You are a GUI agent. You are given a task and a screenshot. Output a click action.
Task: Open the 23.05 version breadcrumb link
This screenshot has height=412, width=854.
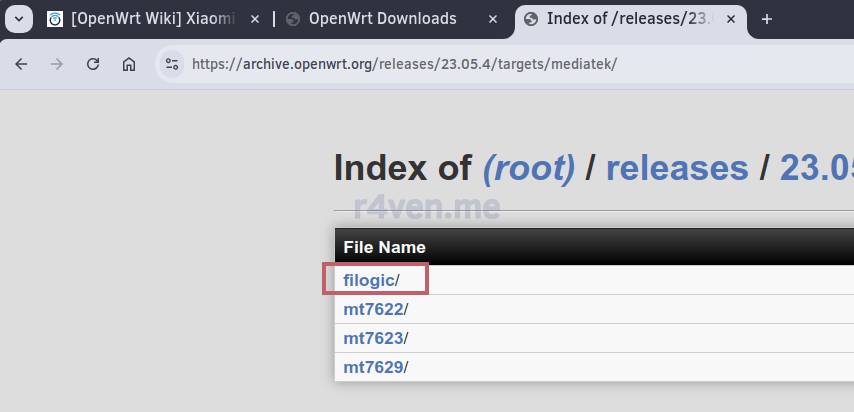(x=815, y=168)
